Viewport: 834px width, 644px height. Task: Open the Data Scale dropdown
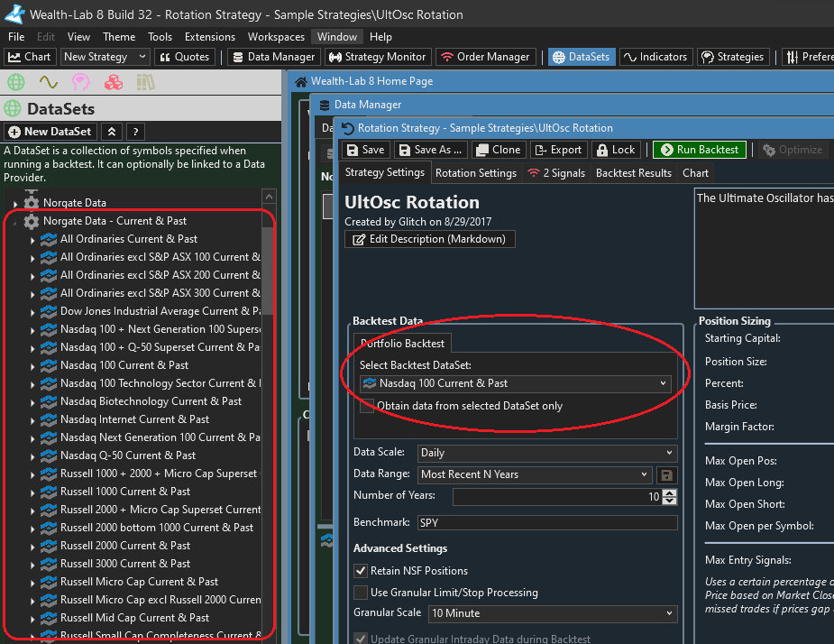coord(547,453)
